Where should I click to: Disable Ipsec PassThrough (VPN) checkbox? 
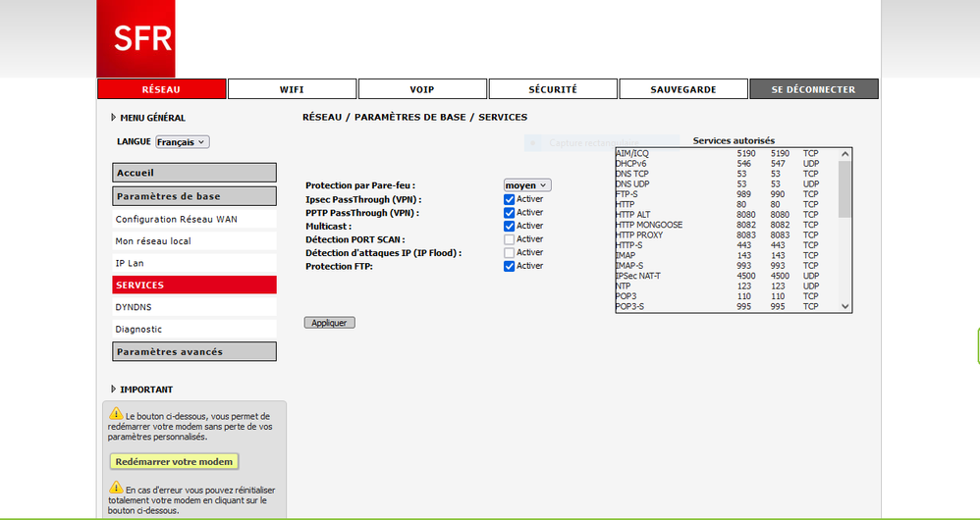[509, 199]
